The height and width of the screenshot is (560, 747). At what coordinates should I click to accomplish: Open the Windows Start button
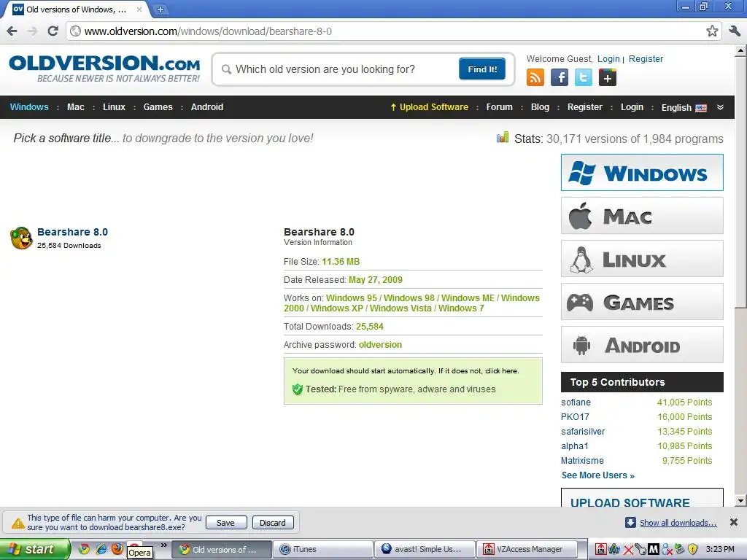click(x=35, y=549)
